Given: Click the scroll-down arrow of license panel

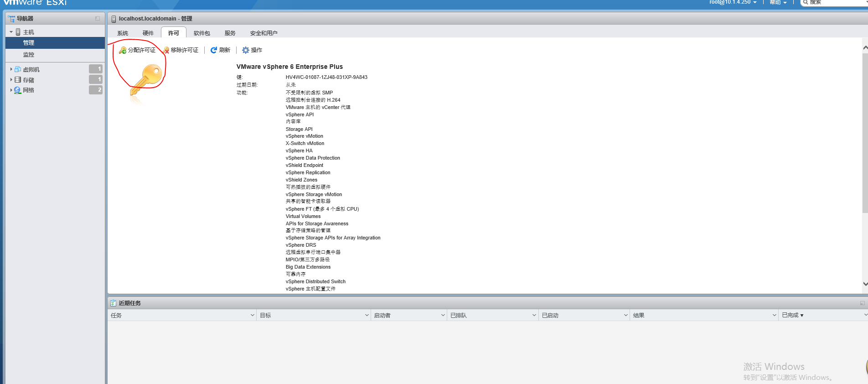Looking at the screenshot, I should point(865,284).
